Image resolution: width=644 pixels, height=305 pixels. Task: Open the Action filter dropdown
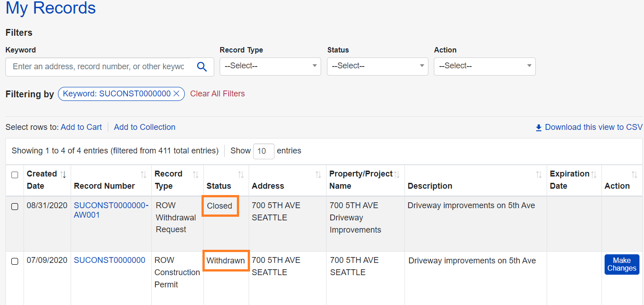tap(485, 66)
